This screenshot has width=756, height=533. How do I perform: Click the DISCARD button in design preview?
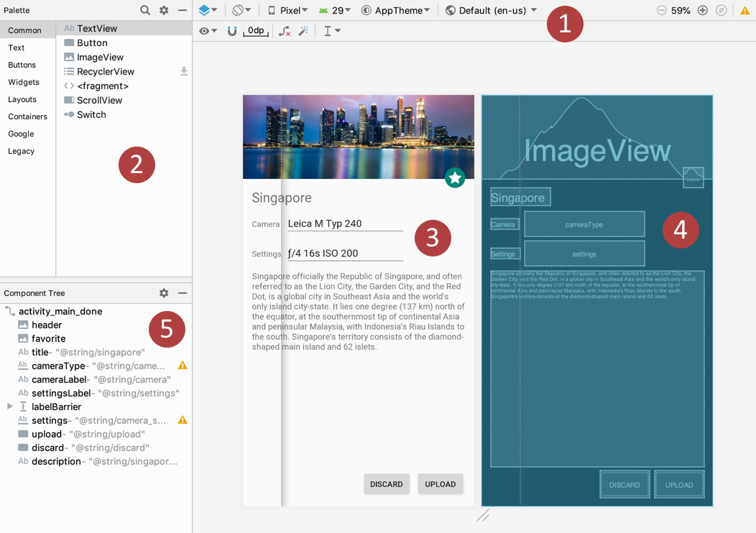tap(387, 484)
